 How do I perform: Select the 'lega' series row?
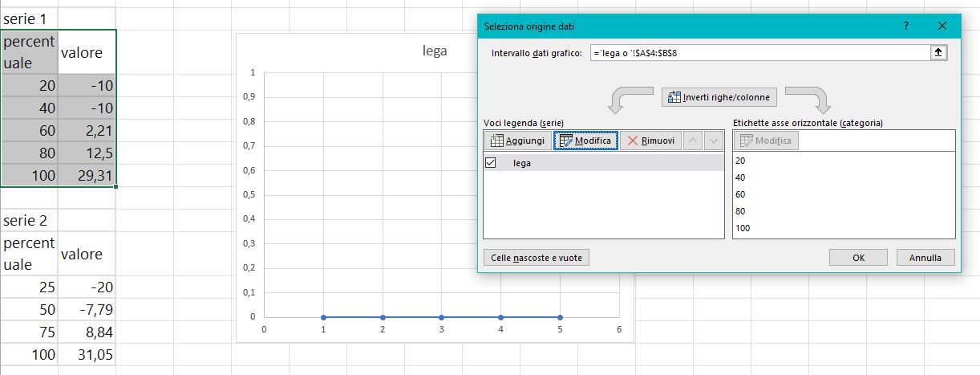click(x=603, y=163)
